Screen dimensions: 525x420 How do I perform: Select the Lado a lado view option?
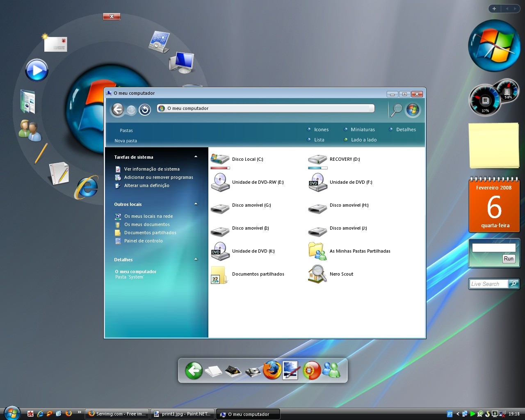(363, 139)
